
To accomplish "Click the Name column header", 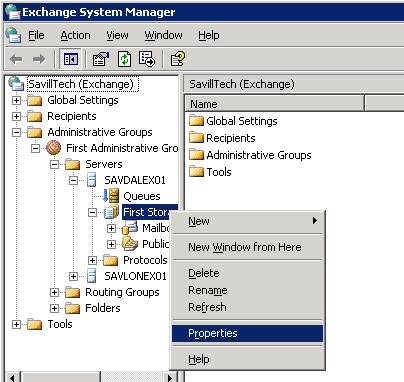I will [274, 104].
